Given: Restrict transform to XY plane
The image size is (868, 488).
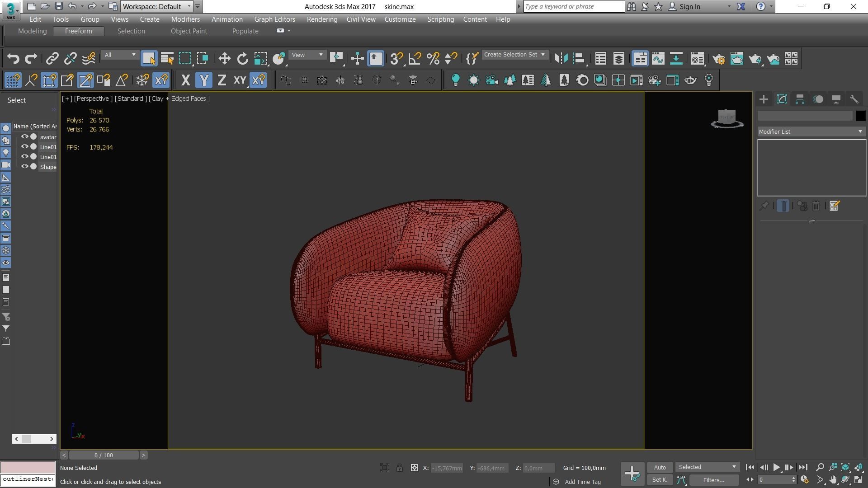Looking at the screenshot, I should (240, 80).
